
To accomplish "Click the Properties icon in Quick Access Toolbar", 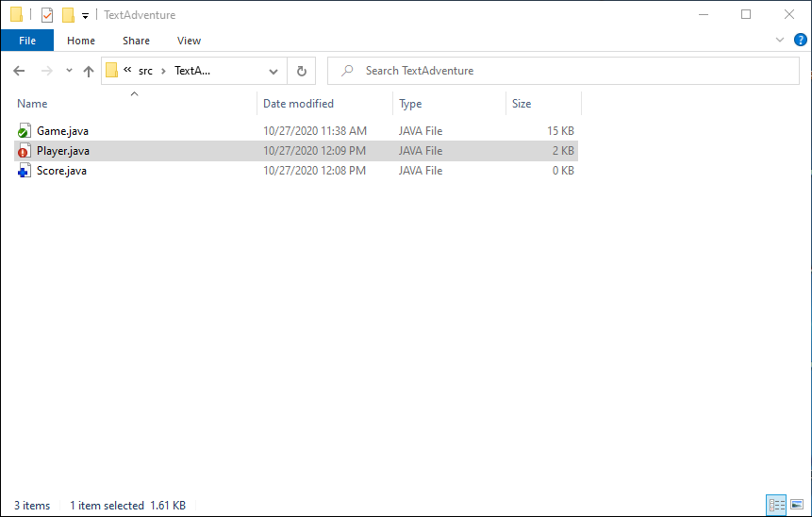I will click(47, 15).
